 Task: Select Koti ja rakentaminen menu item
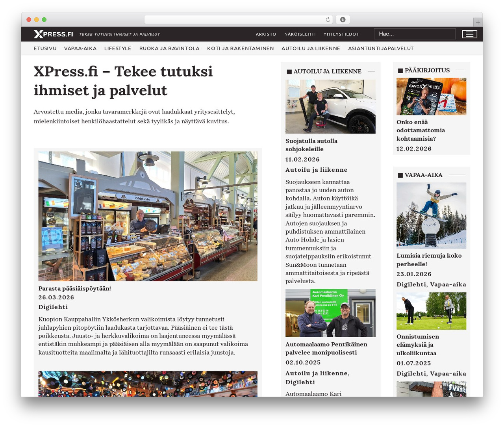click(241, 48)
